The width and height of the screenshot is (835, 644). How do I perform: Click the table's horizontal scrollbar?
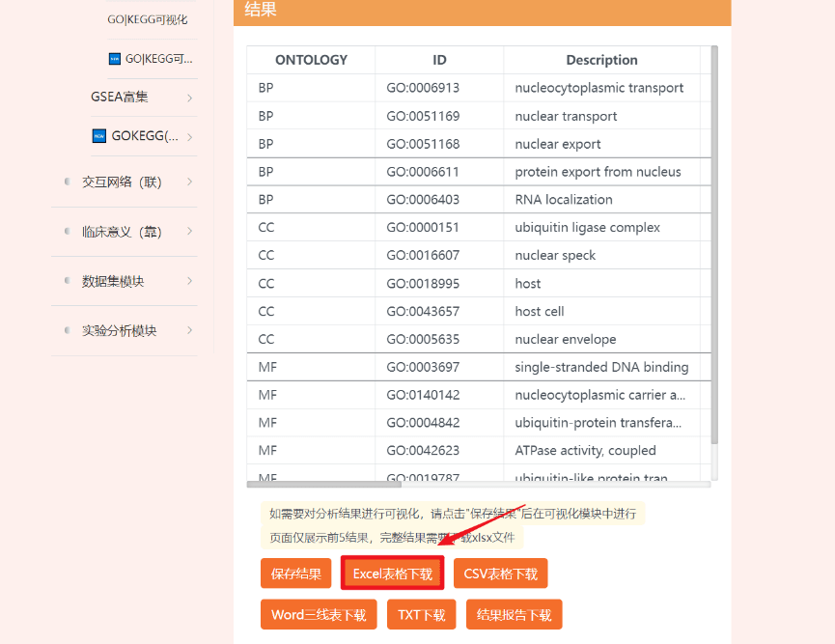(x=309, y=485)
